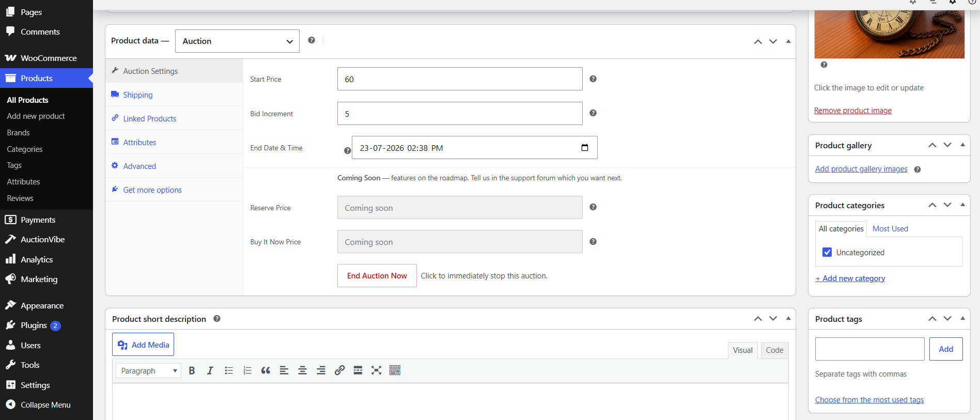Collapse the Product categories panel

coord(963,205)
